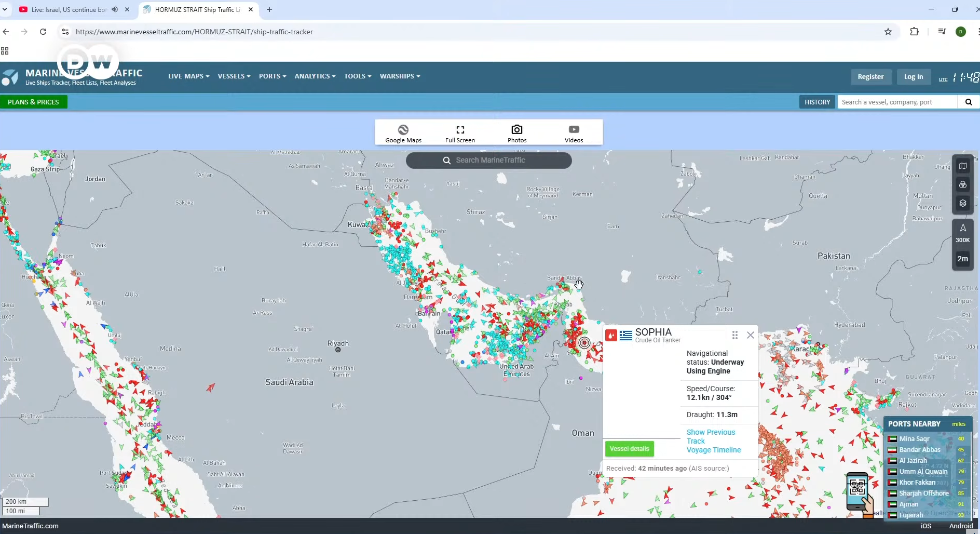This screenshot has height=534, width=980.
Task: Reload the page
Action: point(43,32)
